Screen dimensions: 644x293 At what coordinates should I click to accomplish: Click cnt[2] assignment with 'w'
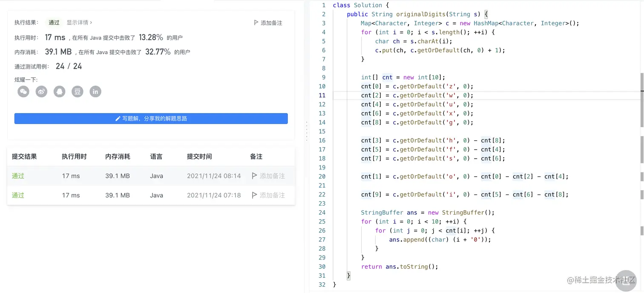pos(417,95)
